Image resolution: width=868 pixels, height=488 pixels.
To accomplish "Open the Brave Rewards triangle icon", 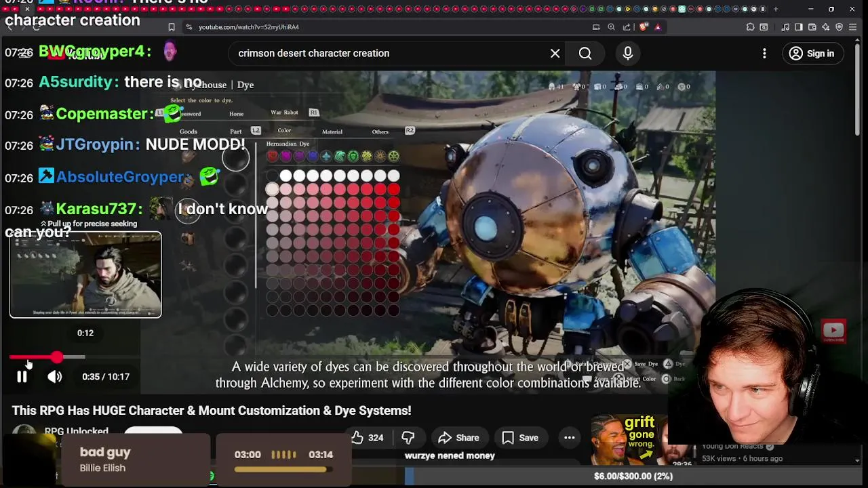I will 658,27.
